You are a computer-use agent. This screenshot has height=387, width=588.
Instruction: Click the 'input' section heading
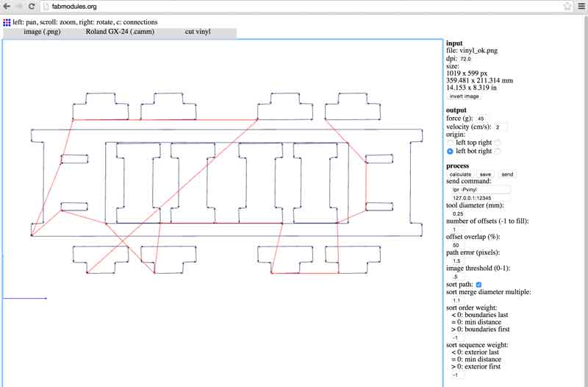[x=454, y=43]
